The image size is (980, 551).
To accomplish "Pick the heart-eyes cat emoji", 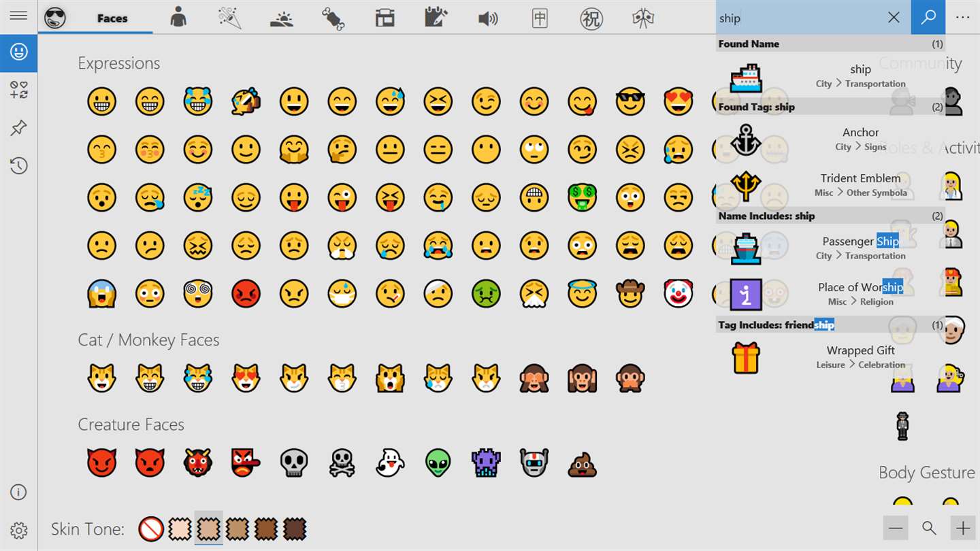I will point(246,378).
